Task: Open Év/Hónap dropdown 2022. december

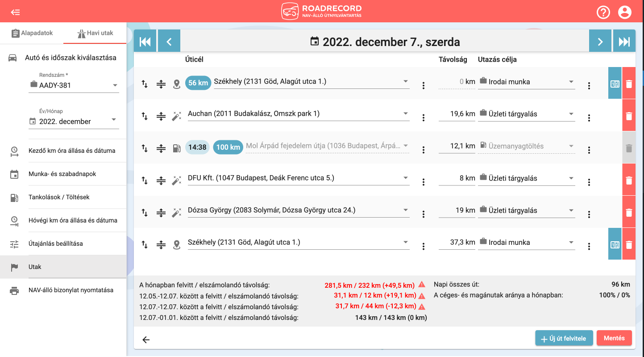Action: click(74, 121)
